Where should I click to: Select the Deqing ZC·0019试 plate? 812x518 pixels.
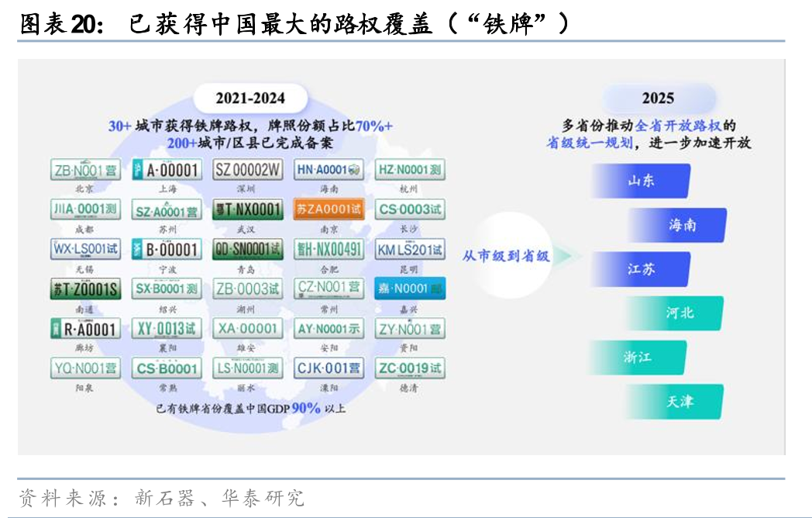(410, 368)
